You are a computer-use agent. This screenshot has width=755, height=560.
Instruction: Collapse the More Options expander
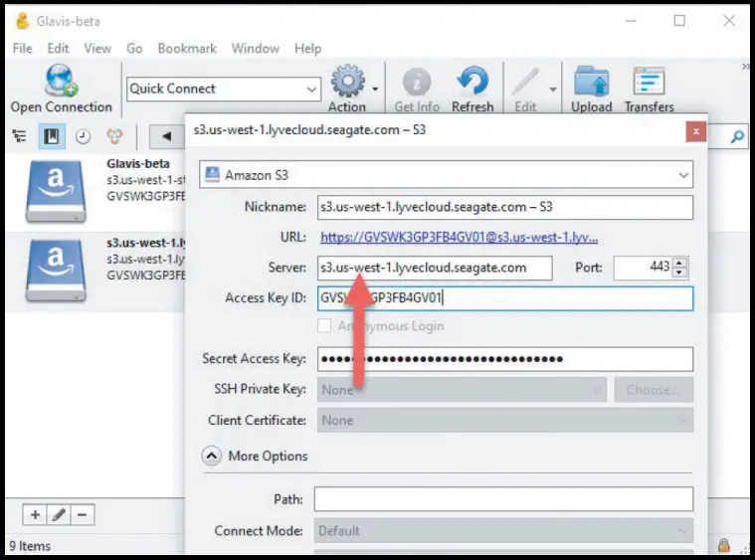pos(212,456)
